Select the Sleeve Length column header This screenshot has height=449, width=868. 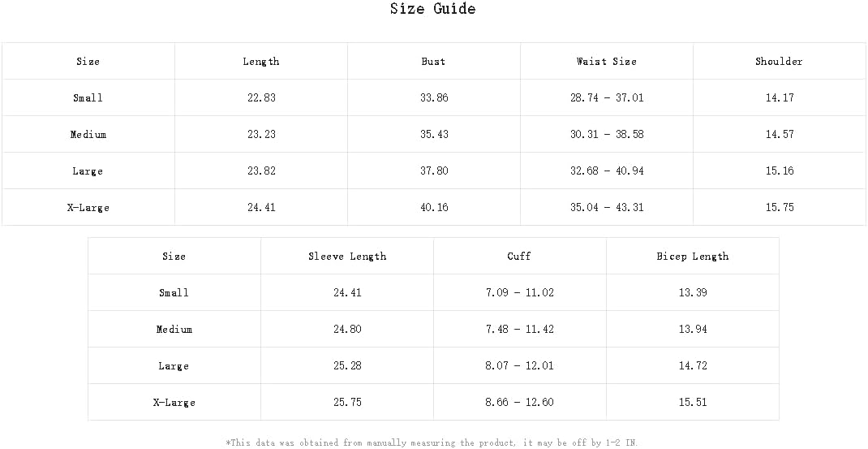(347, 257)
